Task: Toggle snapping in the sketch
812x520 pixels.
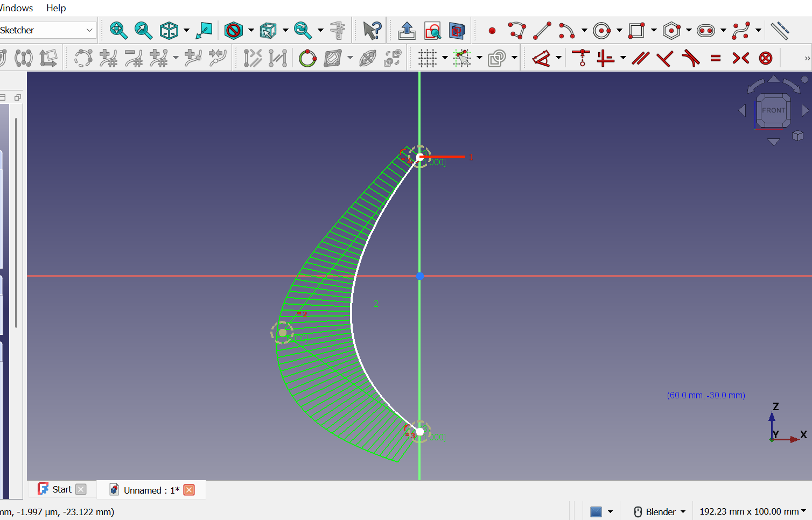Action: [x=462, y=58]
